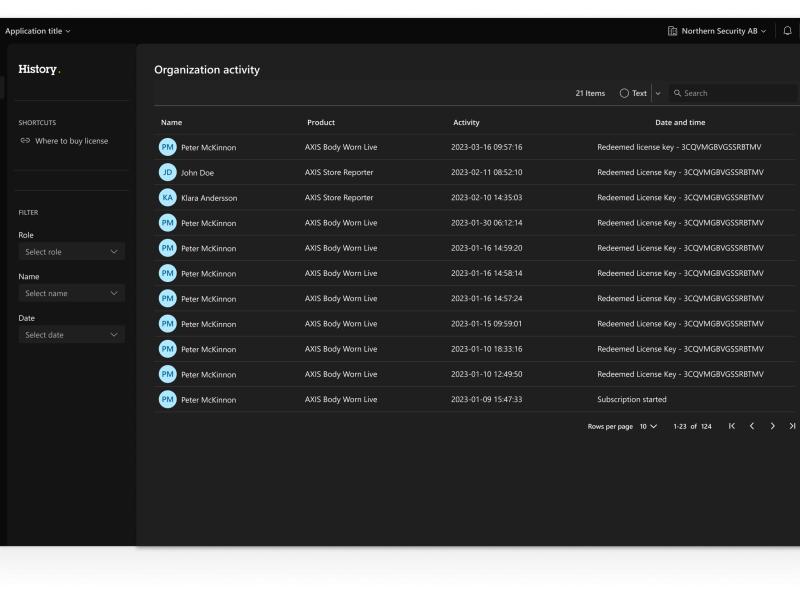Click PM avatar in Subscription started row

tap(167, 399)
